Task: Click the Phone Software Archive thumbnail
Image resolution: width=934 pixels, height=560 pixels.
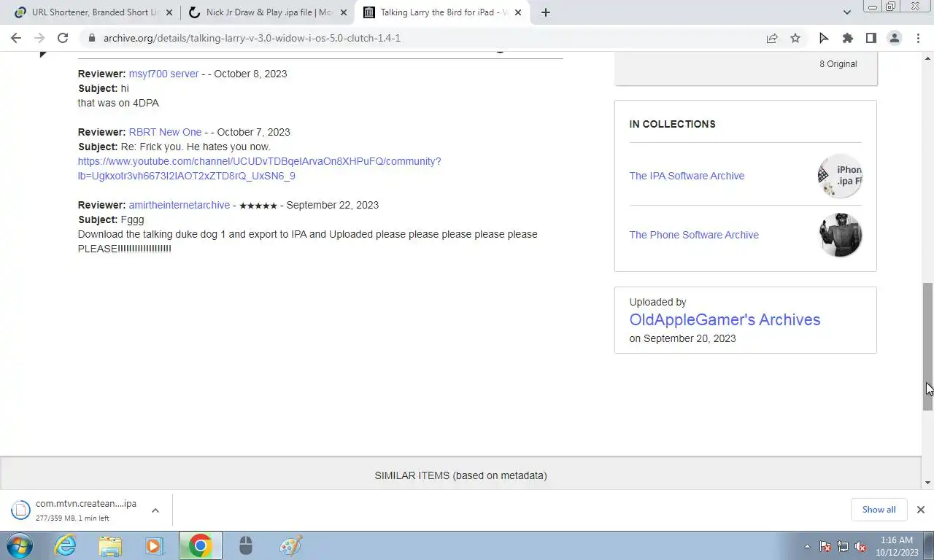Action: (x=840, y=235)
